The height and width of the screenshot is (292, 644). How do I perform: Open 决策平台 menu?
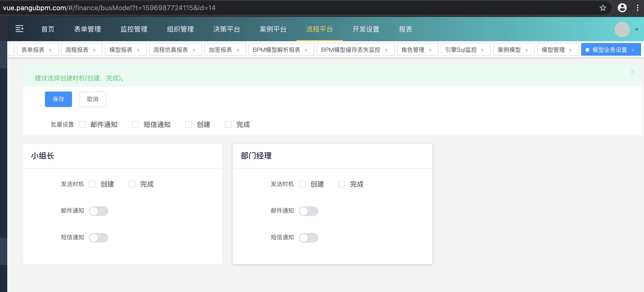pos(227,29)
